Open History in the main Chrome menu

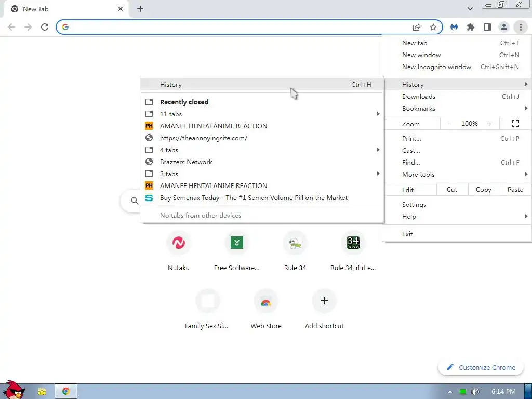457,85
